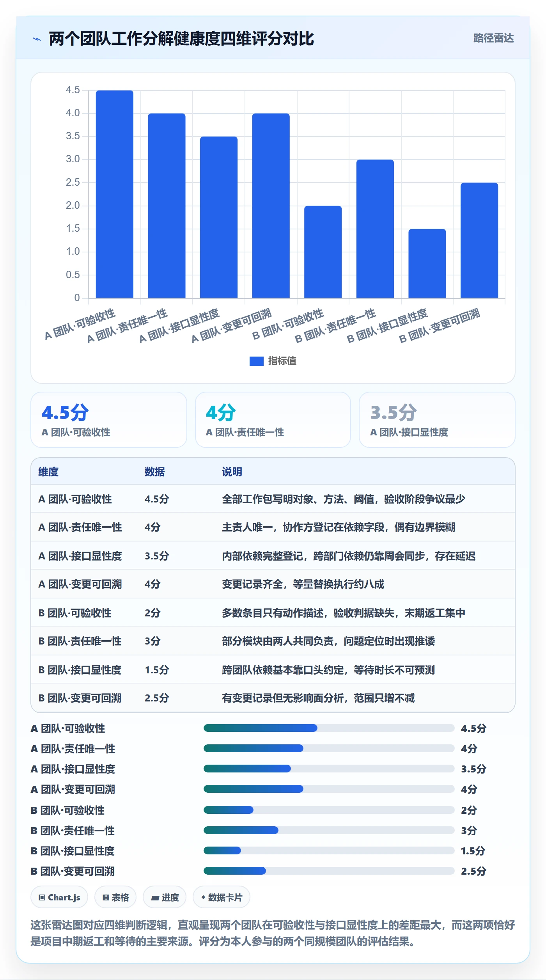The image size is (546, 980).
Task: Click the 维度 table column header
Action: click(x=48, y=472)
